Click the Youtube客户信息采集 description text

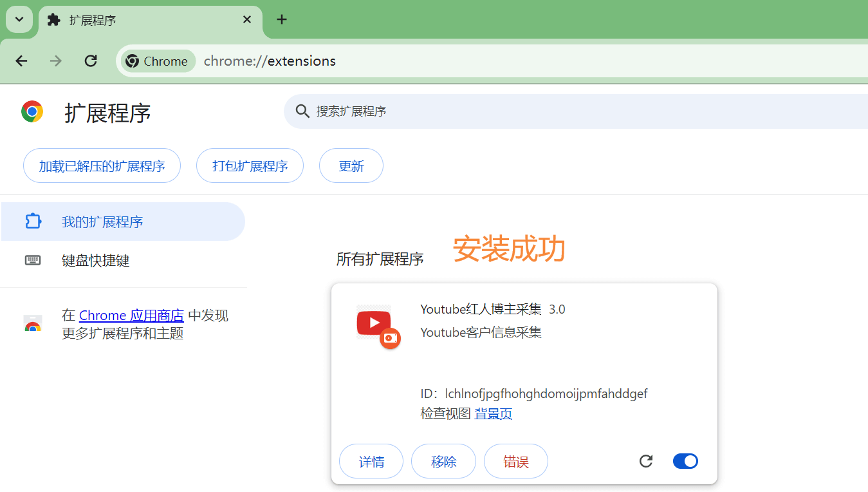pyautogui.click(x=481, y=332)
